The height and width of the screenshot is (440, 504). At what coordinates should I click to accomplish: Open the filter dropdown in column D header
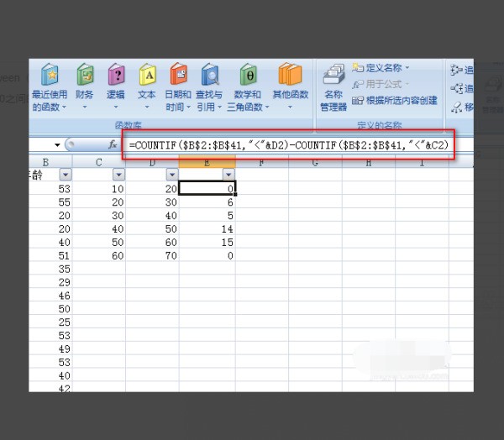click(x=172, y=175)
